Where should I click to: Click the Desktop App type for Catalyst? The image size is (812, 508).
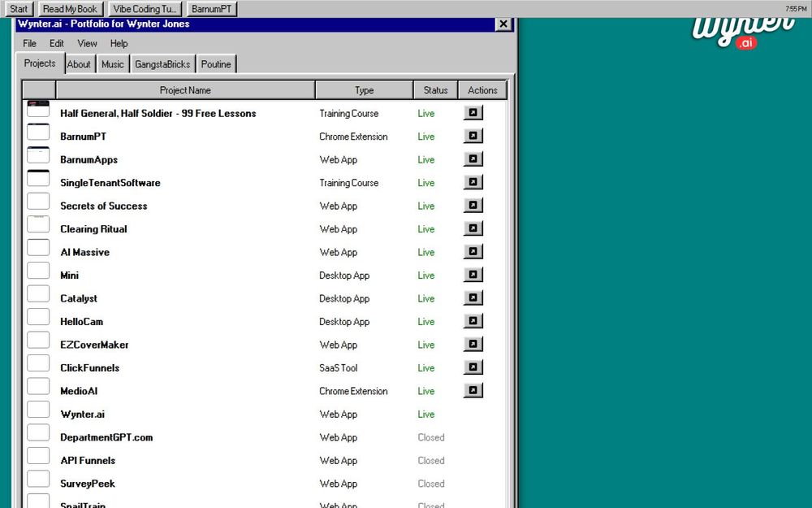point(344,298)
